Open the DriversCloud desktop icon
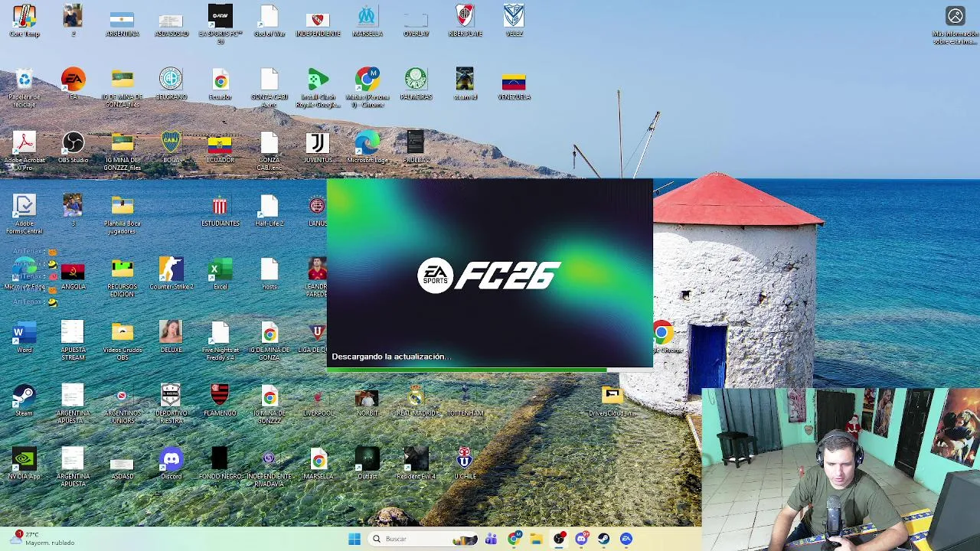 [x=612, y=400]
